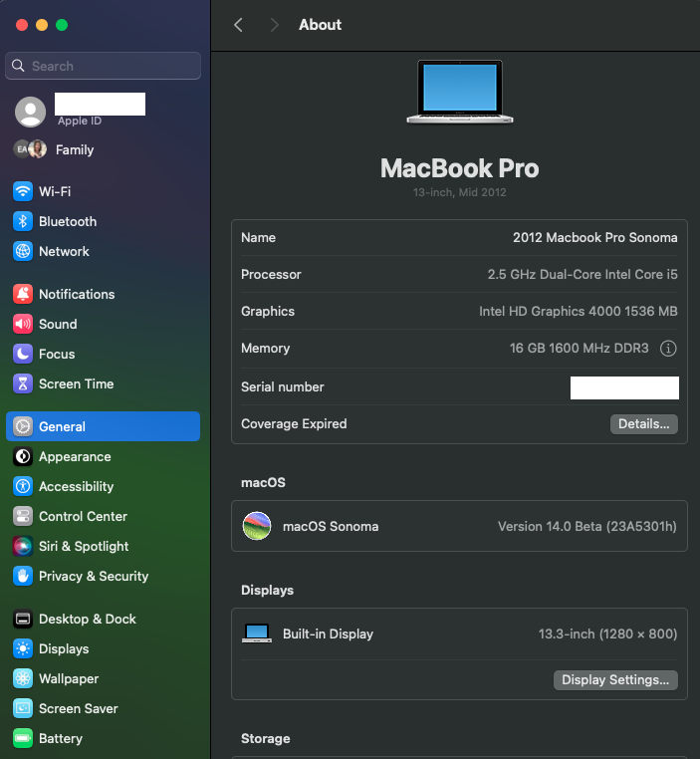Click '2.5 GHz Dual-Core Intel Core i5' value
Viewport: 700px width, 759px height.
pos(583,275)
